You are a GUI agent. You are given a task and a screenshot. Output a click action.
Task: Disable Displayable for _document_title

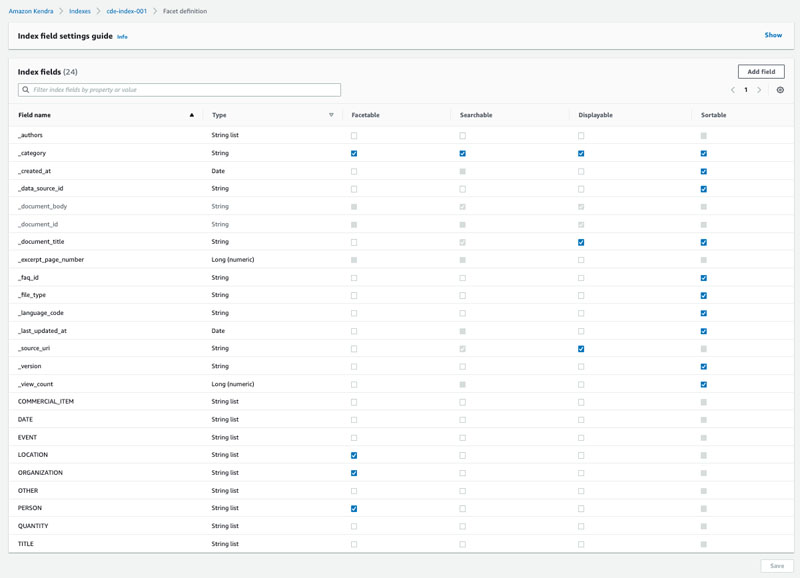pyautogui.click(x=581, y=242)
